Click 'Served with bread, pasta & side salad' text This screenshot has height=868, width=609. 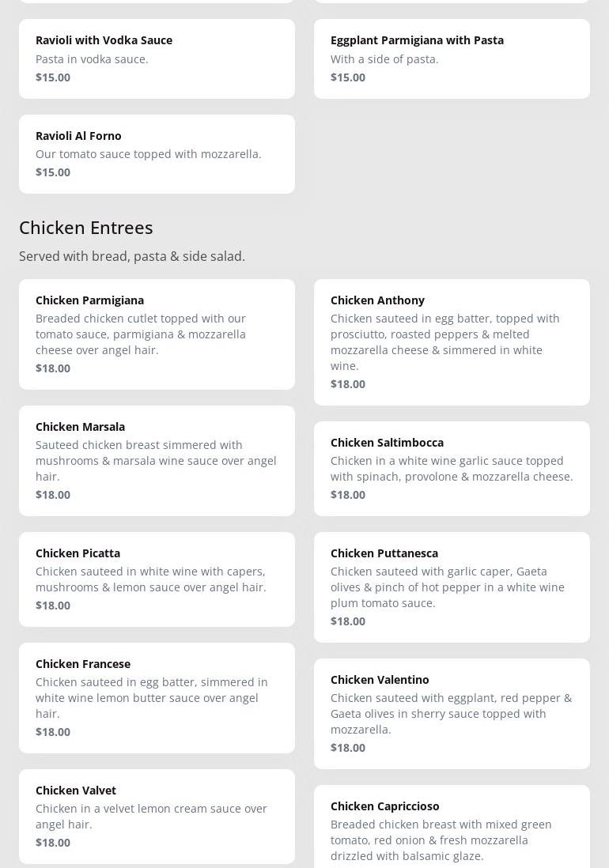pyautogui.click(x=132, y=256)
